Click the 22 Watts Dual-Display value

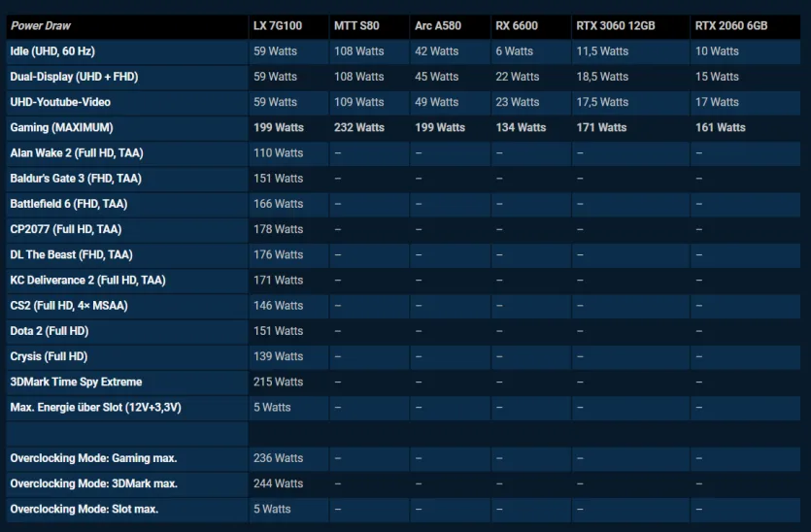click(x=518, y=77)
